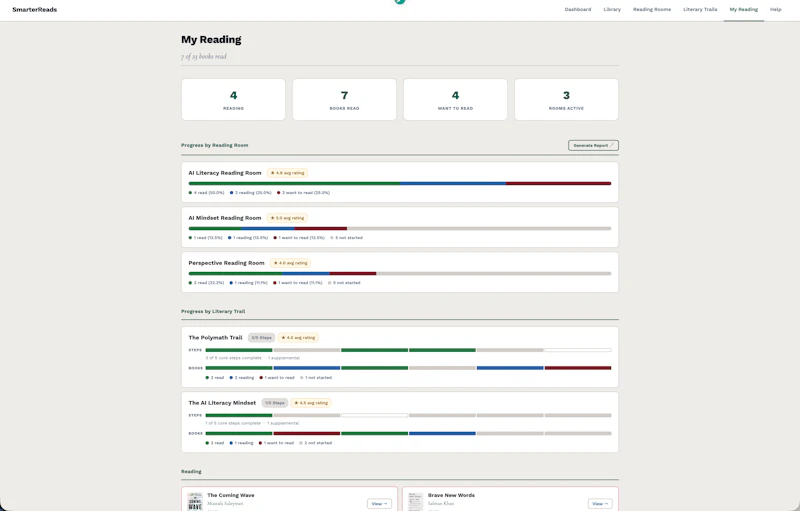Click the star in AI Mindset Reading Room rating badge
Image resolution: width=800 pixels, height=511 pixels.
[x=272, y=218]
